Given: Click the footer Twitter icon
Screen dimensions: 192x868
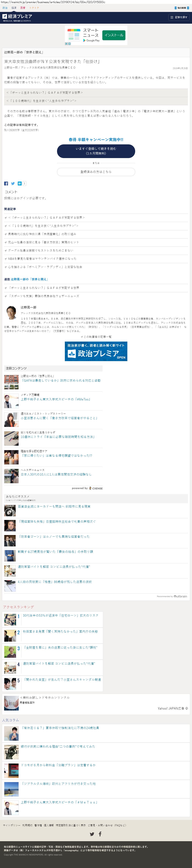Looking at the screenshot, I should pos(92,834).
